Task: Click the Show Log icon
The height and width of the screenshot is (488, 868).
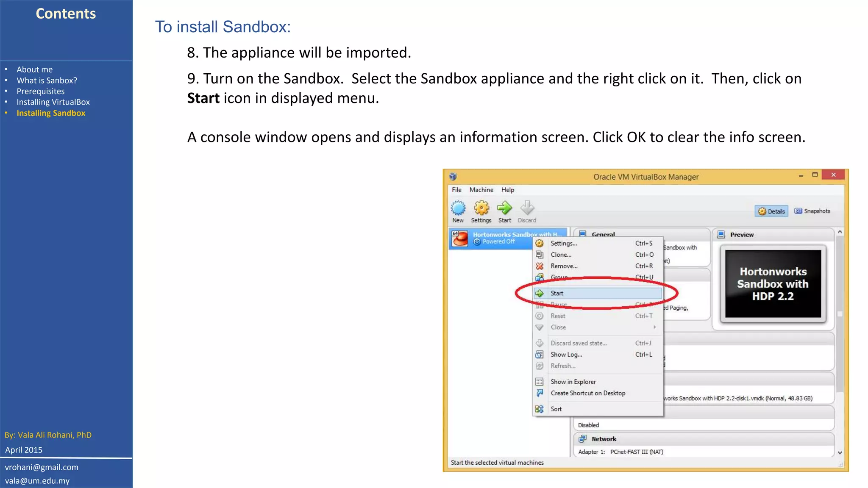Action: (x=539, y=355)
